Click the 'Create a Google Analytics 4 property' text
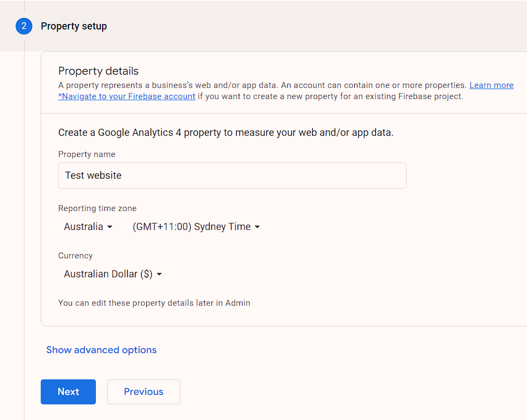 pyautogui.click(x=226, y=133)
